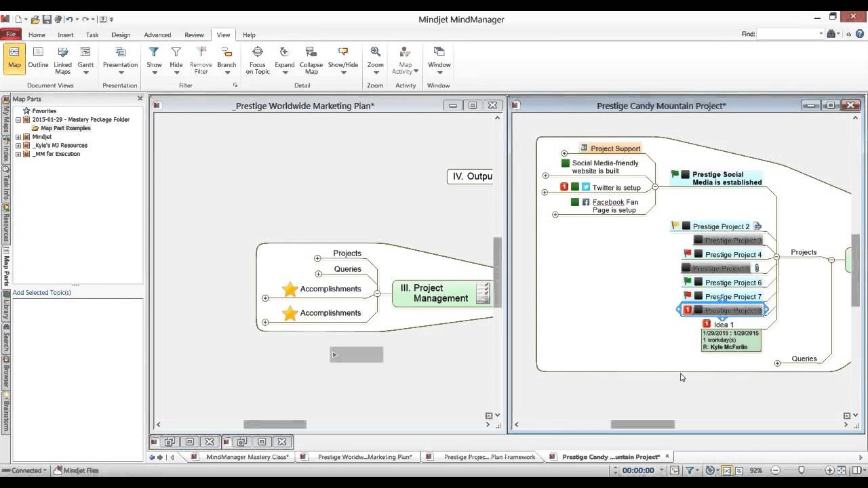The width and height of the screenshot is (868, 488).
Task: Click the Candy Mountain horizontal scrollbar thumb
Action: 643,424
